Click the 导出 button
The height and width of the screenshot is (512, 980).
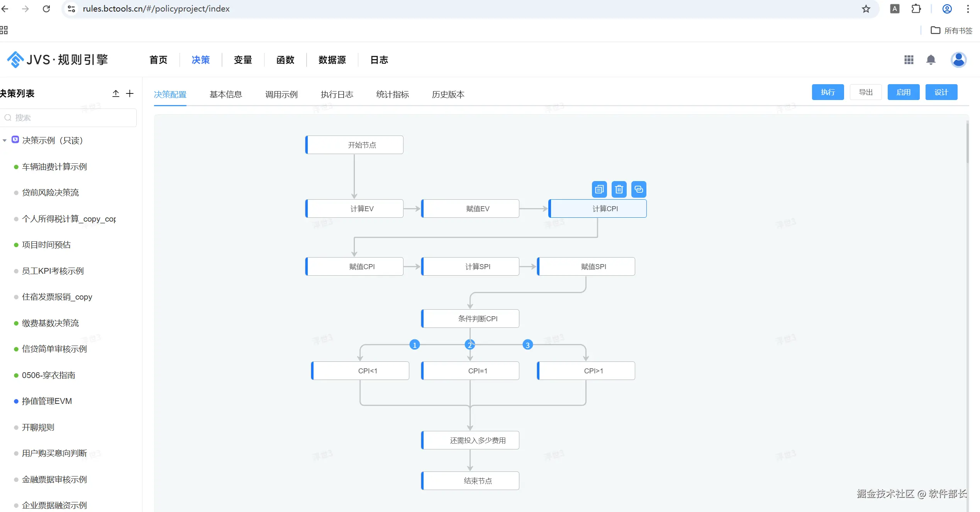click(x=865, y=92)
